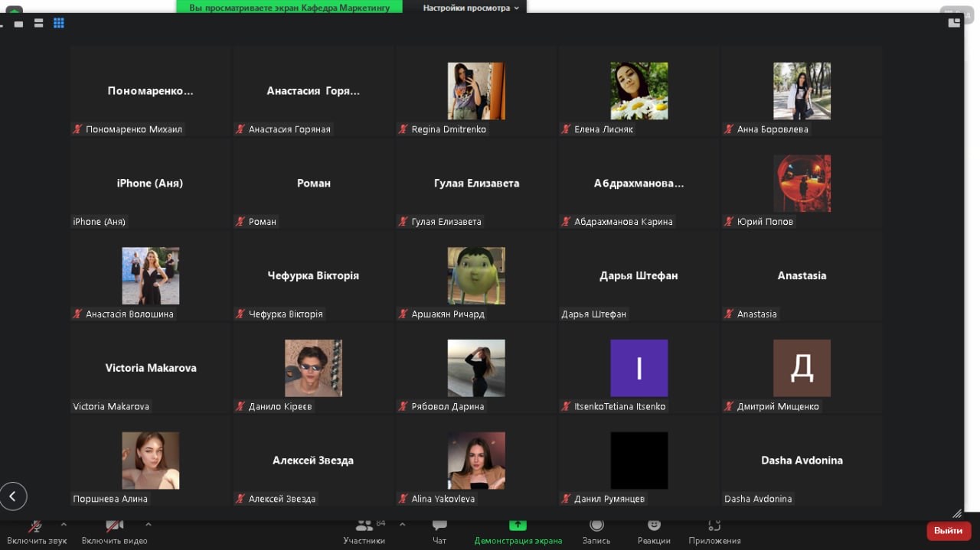The width and height of the screenshot is (980, 550).
Task: Click the muted mic icon beside Alina Yakovleva
Action: (x=403, y=500)
